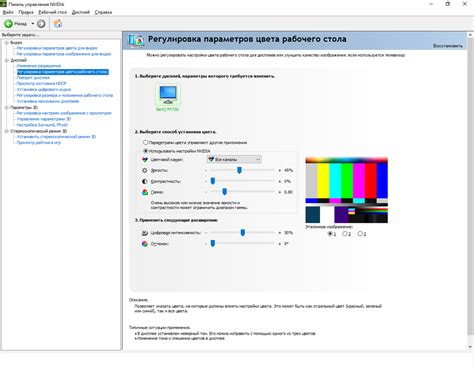Open the Home icon in the toolbar
The image size is (474, 367).
click(58, 24)
